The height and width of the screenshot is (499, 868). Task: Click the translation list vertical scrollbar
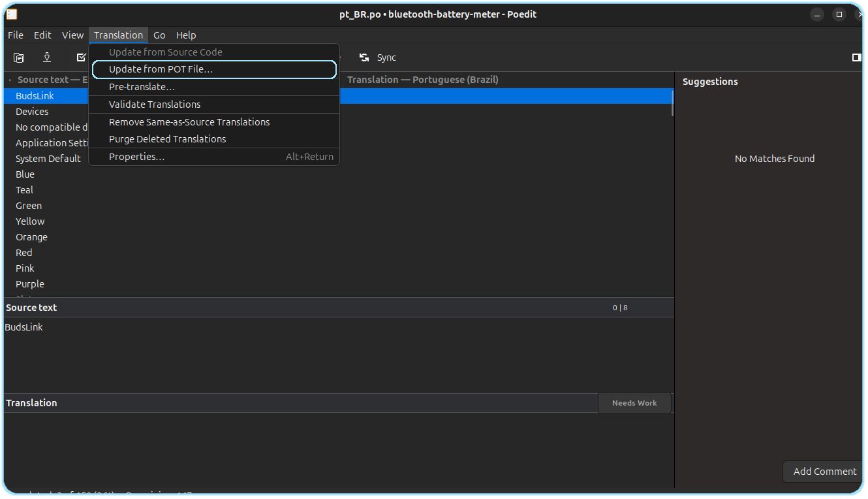click(x=672, y=105)
